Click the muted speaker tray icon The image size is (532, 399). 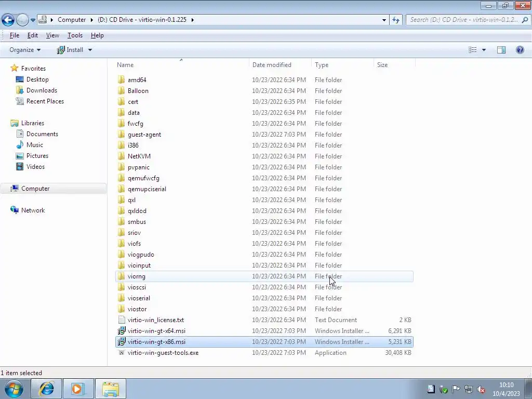pyautogui.click(x=481, y=389)
